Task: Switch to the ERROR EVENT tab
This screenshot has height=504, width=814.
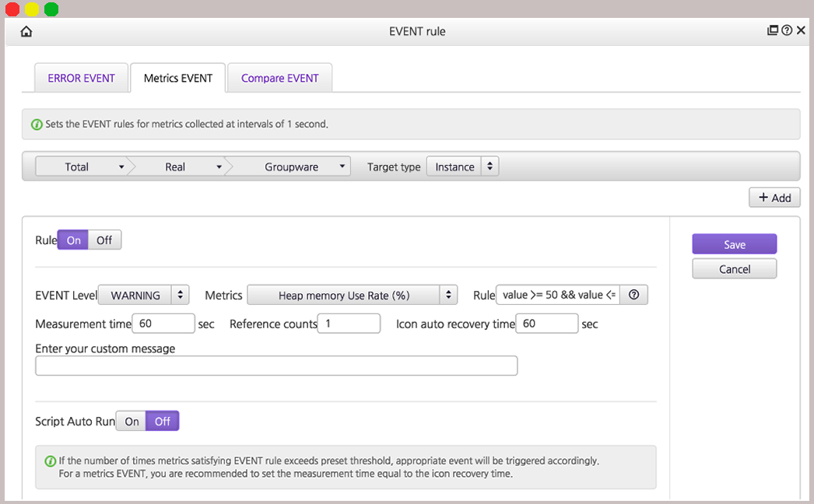Action: pyautogui.click(x=81, y=79)
